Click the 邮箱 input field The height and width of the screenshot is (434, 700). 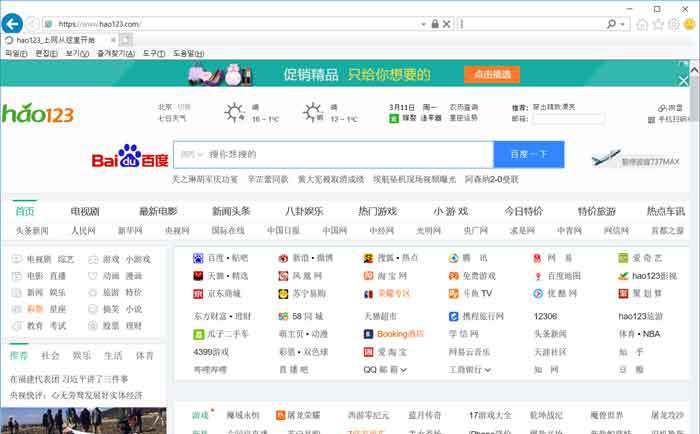pos(568,118)
